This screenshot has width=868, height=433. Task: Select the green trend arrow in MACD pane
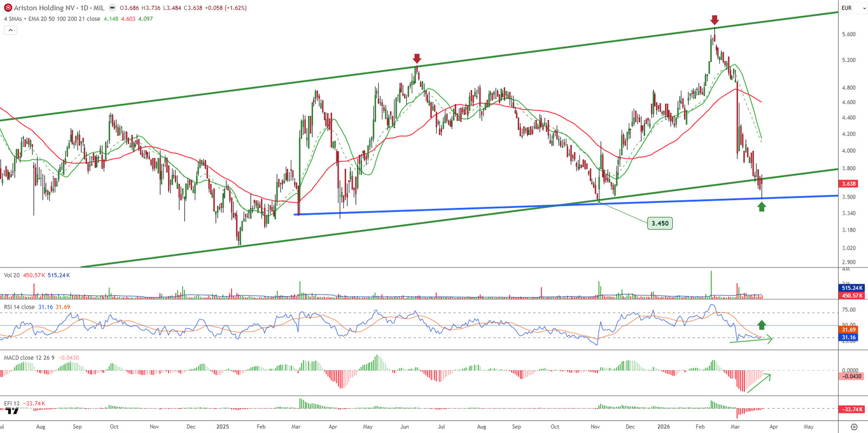pos(758,383)
